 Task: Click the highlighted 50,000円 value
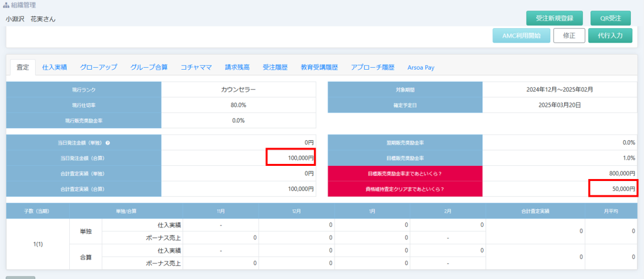(x=613, y=188)
